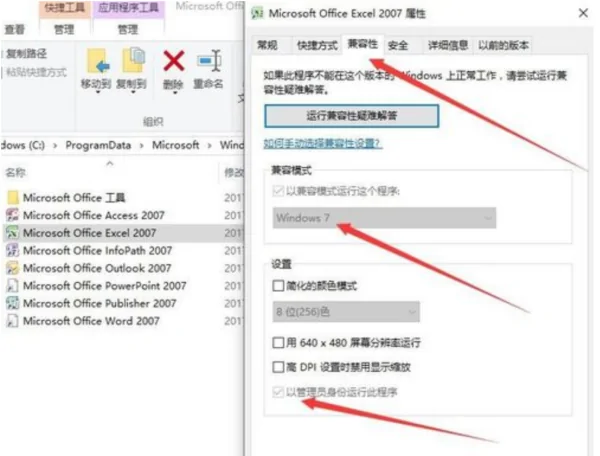Select Microsoft Office Word 2007 shortcut icon

(13, 321)
